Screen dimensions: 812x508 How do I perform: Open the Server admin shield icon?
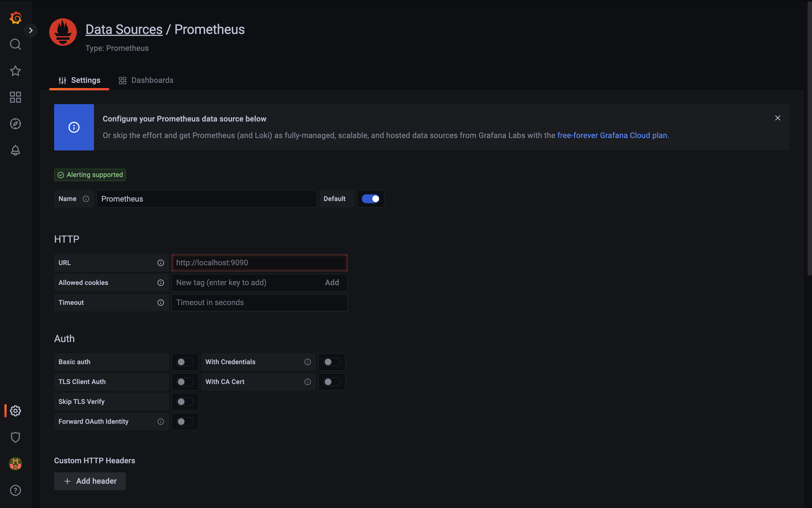[15, 437]
